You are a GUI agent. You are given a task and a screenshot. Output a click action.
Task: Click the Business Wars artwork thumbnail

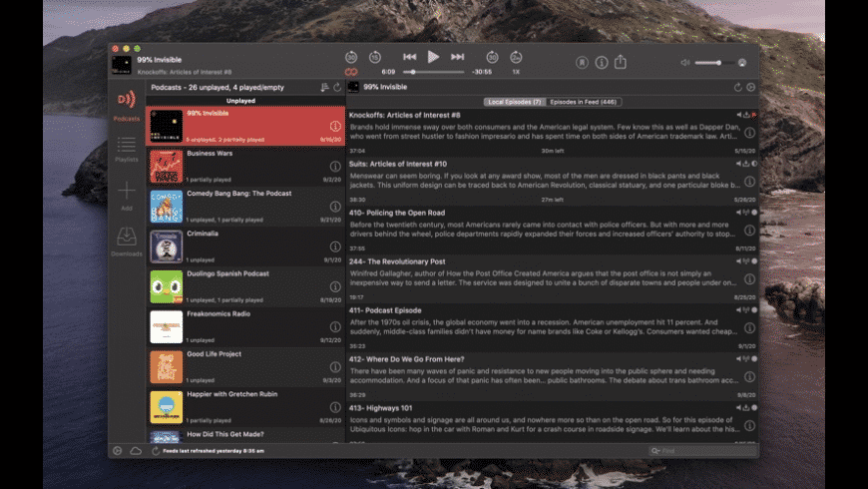(x=166, y=166)
